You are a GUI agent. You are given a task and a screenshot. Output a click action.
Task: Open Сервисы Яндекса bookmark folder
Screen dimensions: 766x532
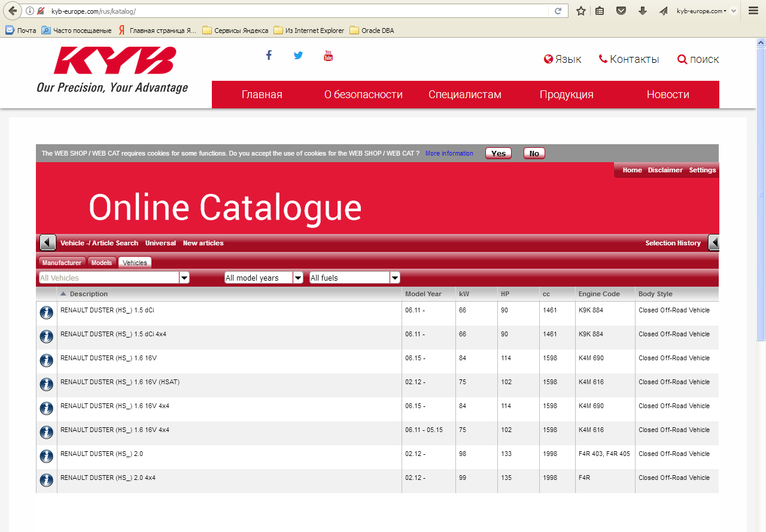[x=235, y=31]
